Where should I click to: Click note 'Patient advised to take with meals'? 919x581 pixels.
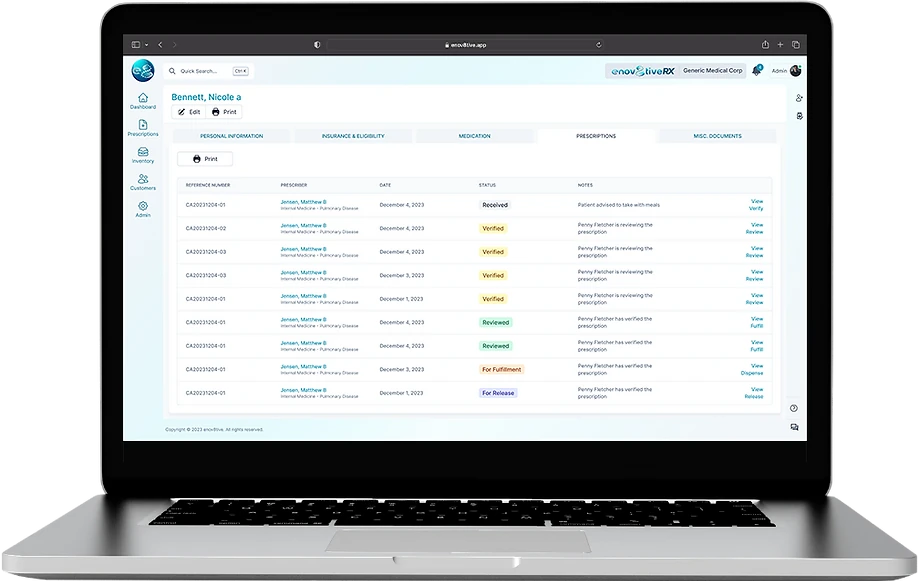[x=618, y=205]
